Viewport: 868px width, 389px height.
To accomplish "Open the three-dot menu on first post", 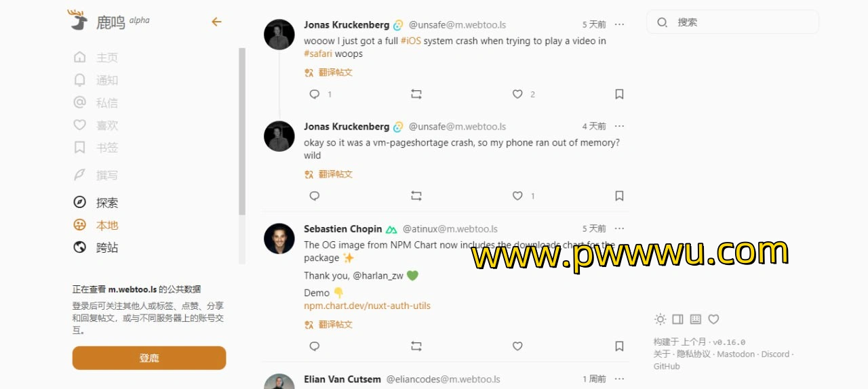I will tap(619, 24).
